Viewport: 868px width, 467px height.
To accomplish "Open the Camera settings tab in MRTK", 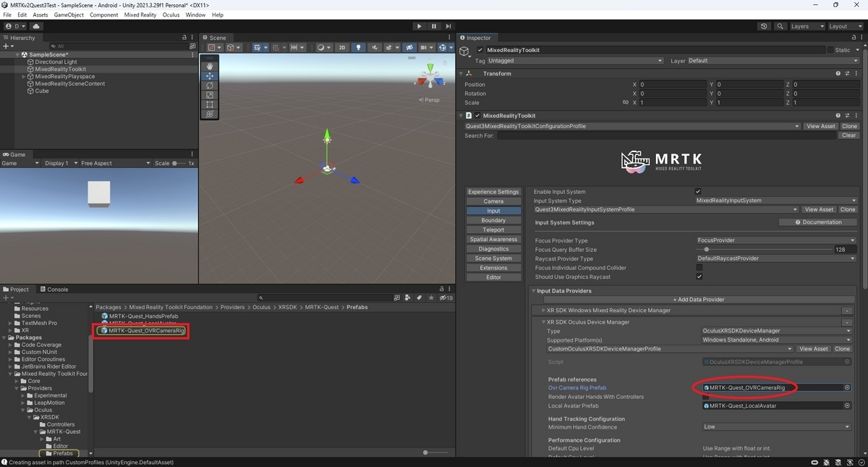I will click(493, 201).
